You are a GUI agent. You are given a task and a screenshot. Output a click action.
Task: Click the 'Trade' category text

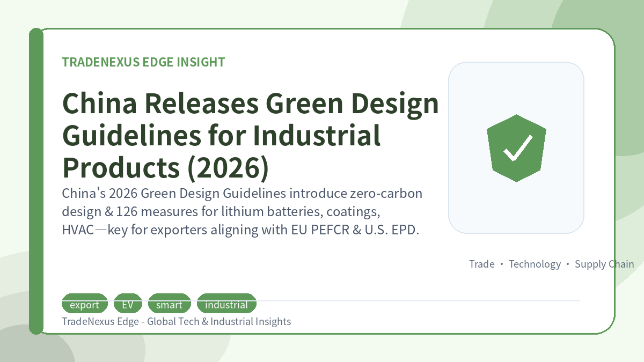click(x=482, y=264)
